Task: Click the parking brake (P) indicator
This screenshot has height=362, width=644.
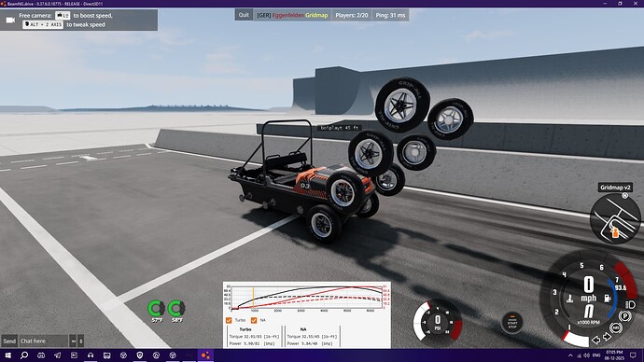Action: pos(624,316)
